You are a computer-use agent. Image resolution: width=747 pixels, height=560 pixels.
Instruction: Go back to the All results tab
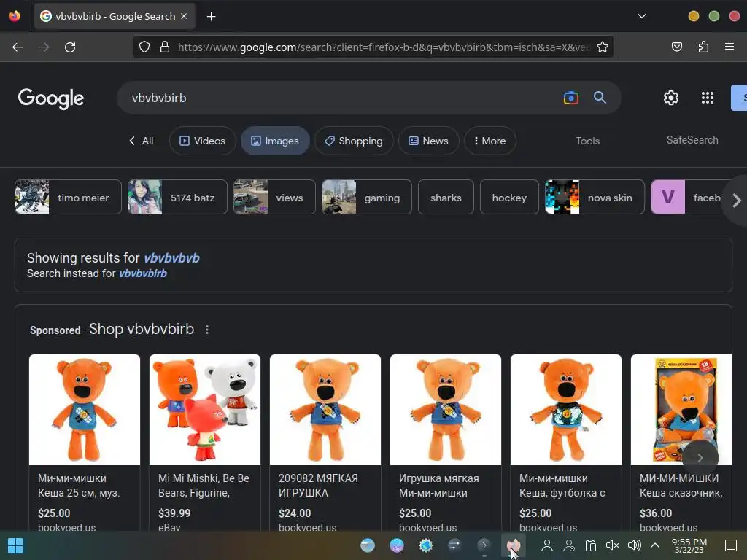coord(141,141)
